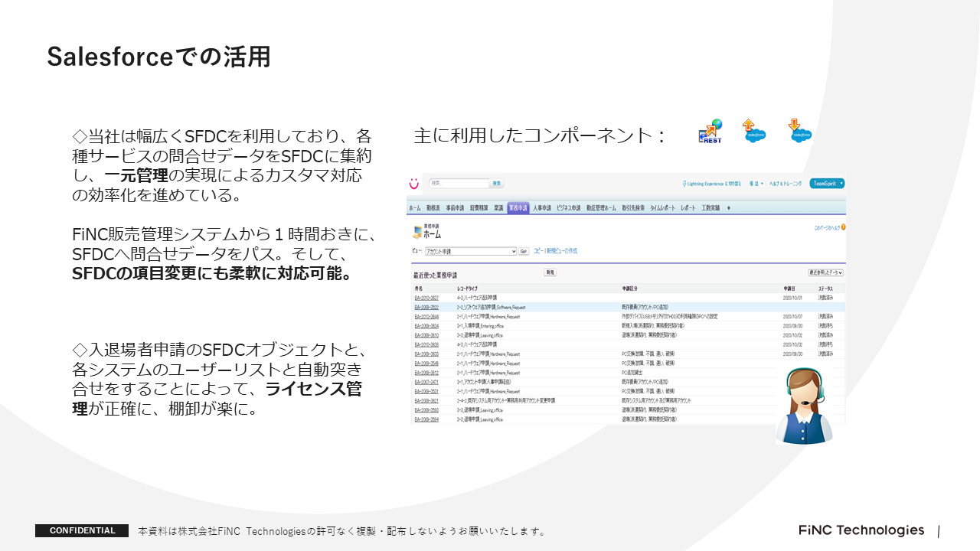980x551 pixels.
Task: Click the 最近使った業務申請 section heading
Action: point(435,274)
